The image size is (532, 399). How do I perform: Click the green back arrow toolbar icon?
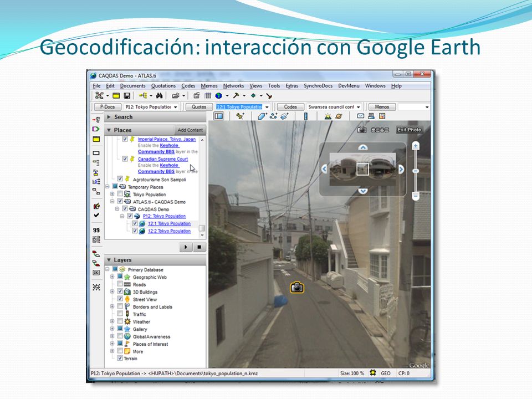click(x=253, y=96)
